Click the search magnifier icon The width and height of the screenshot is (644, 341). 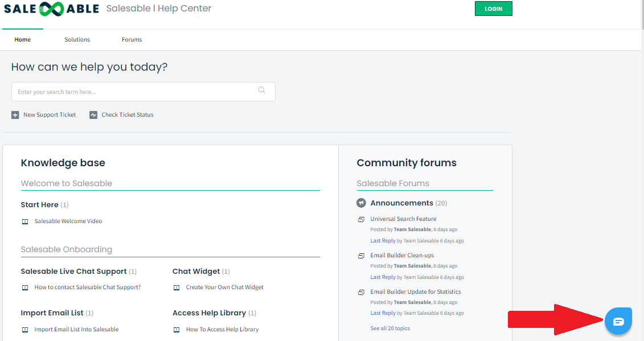point(261,91)
